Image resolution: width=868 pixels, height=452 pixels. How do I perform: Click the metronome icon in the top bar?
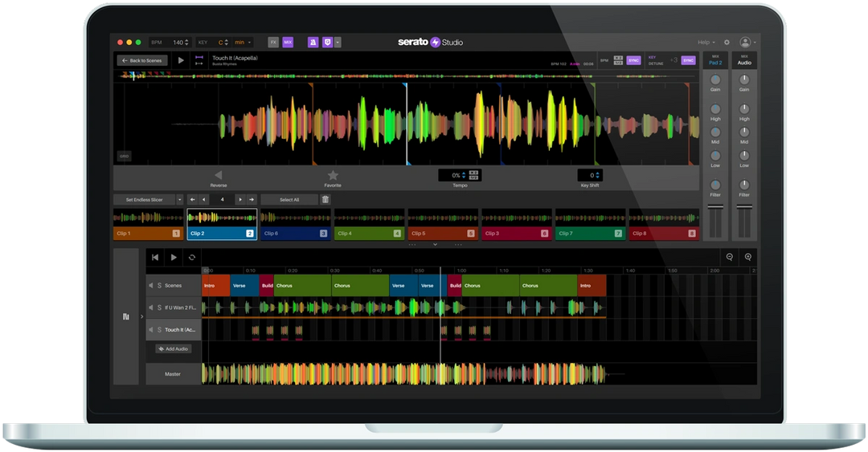(313, 42)
